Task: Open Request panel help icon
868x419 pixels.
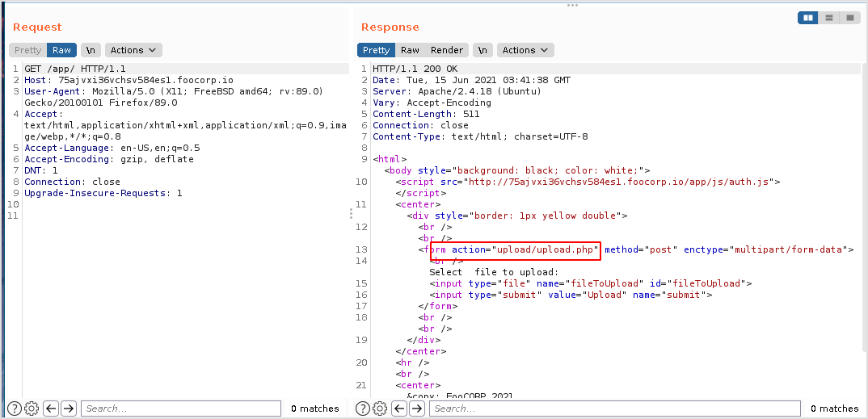Action: (x=15, y=409)
